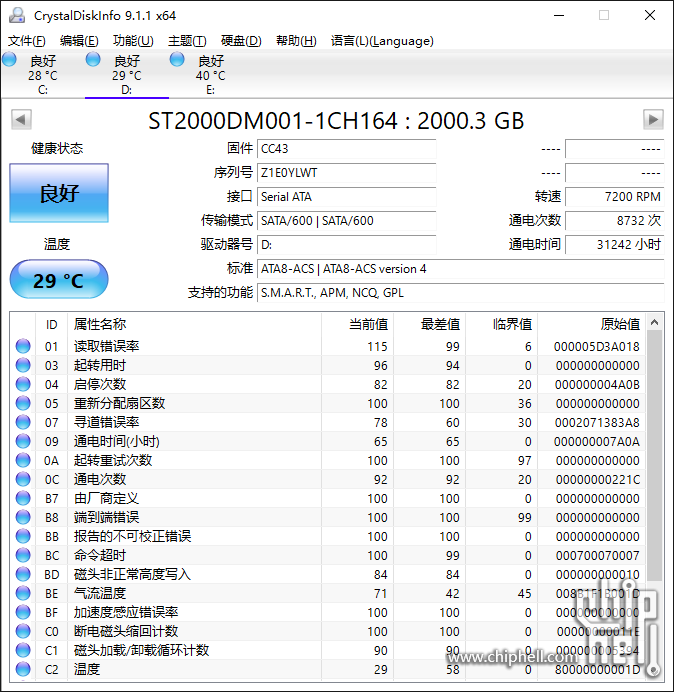Open the 语言(L)(Language) menu
The width and height of the screenshot is (674, 692).
click(x=382, y=41)
